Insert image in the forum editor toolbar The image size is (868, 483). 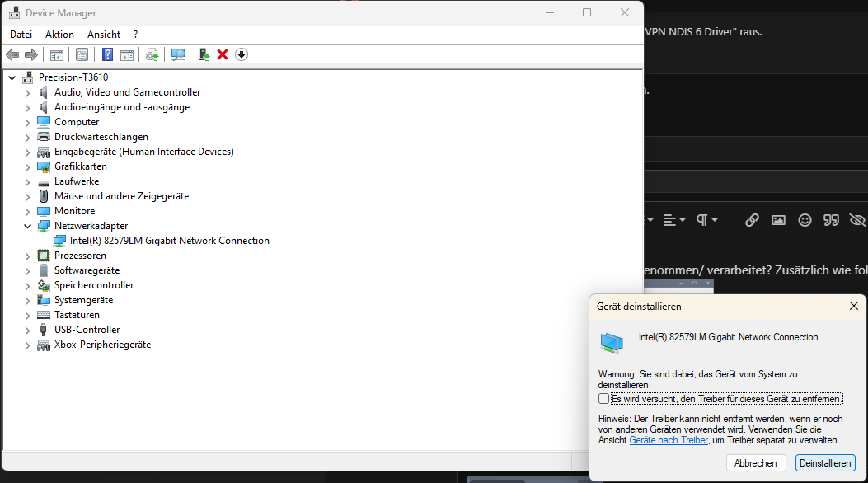pos(778,220)
